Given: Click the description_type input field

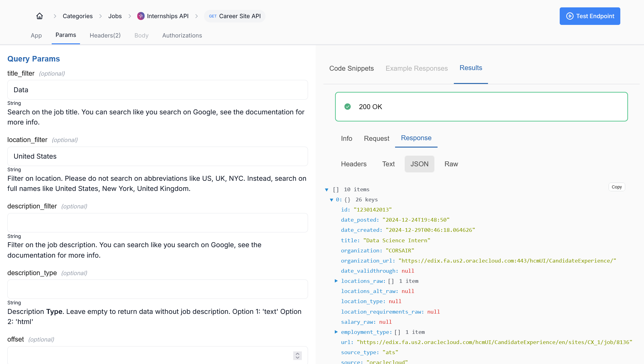Looking at the screenshot, I should pos(158,289).
